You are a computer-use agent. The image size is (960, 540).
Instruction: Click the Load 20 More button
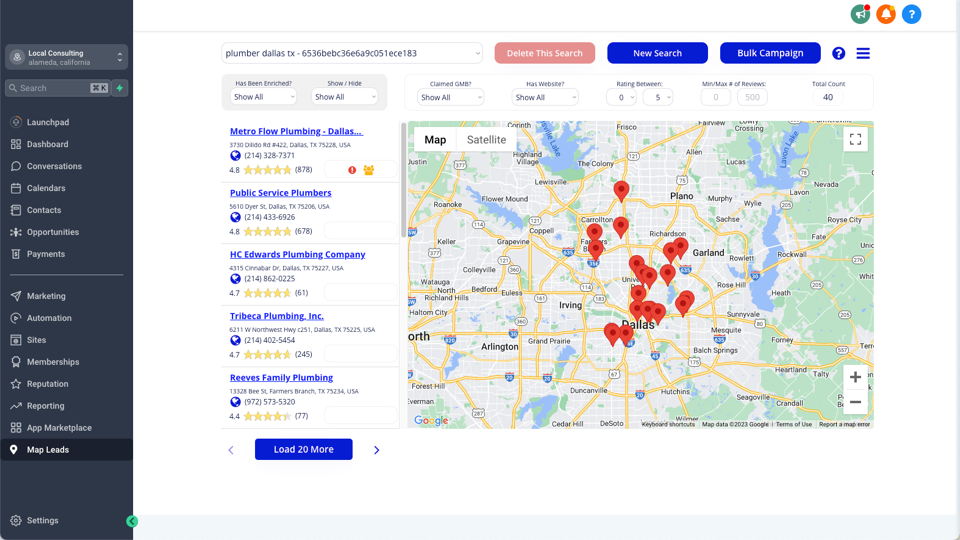point(304,449)
